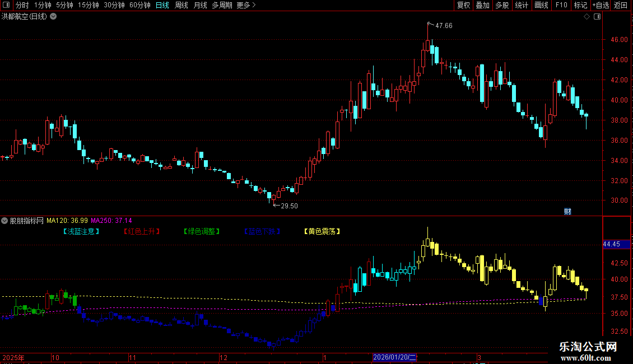Screen dimensions: 633x364
Task: Click the MA250: 37.14 indicator value
Action: click(x=111, y=221)
